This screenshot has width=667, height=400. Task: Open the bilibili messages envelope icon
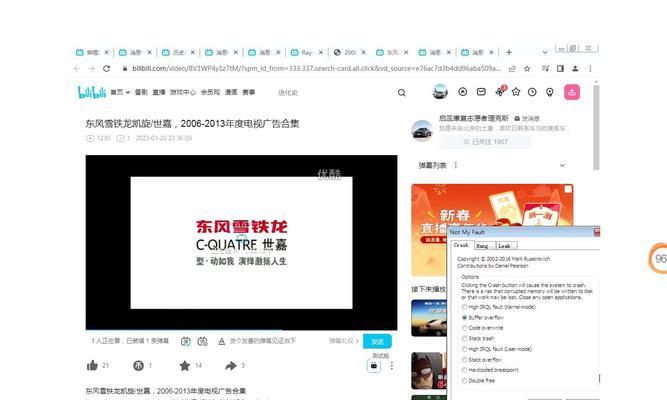click(481, 92)
